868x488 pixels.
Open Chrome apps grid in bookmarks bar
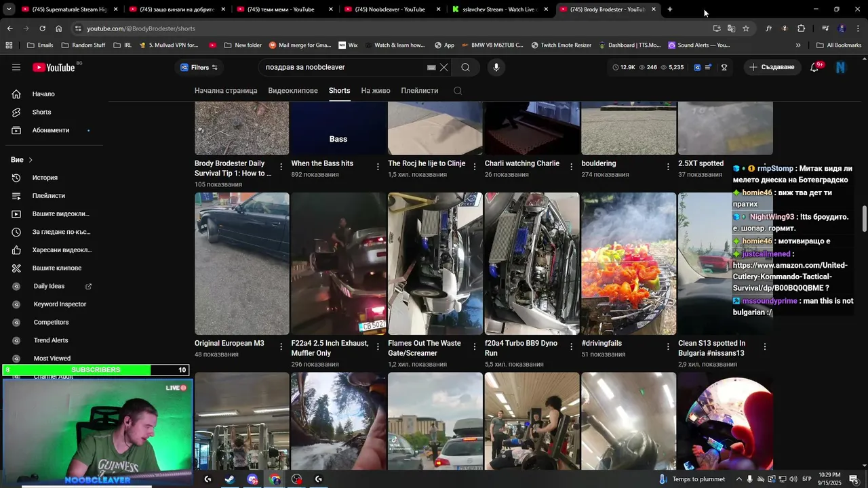click(x=9, y=45)
